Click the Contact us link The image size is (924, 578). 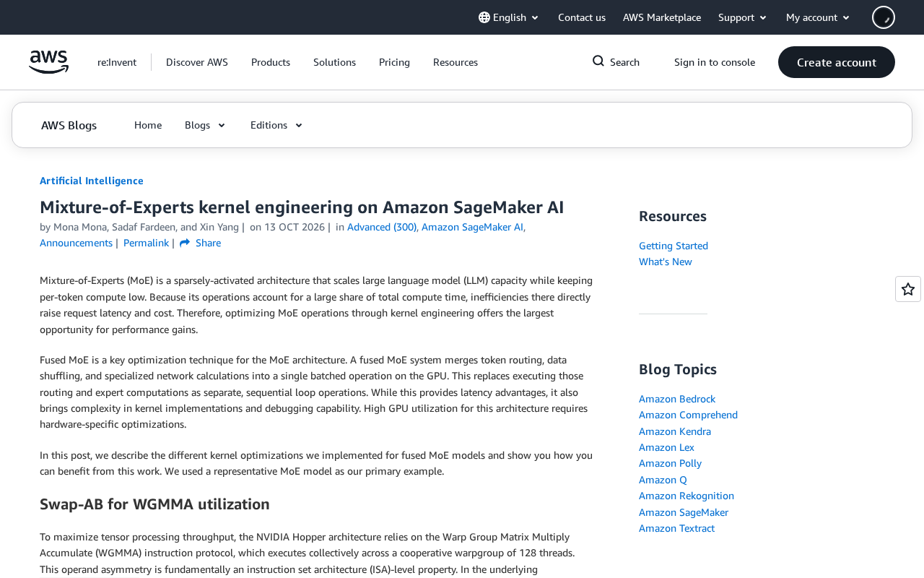(x=582, y=17)
